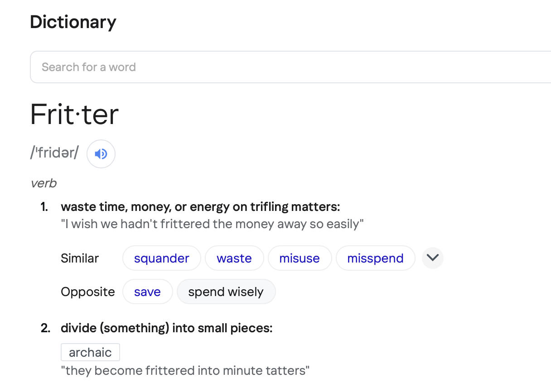Click the spend wisely opposite chip
This screenshot has width=551, height=392.
(x=226, y=292)
